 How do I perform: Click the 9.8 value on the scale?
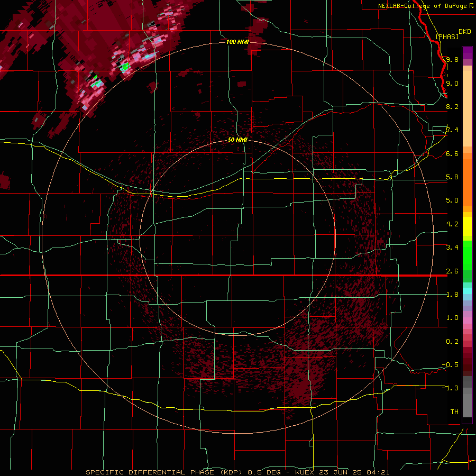pos(452,59)
